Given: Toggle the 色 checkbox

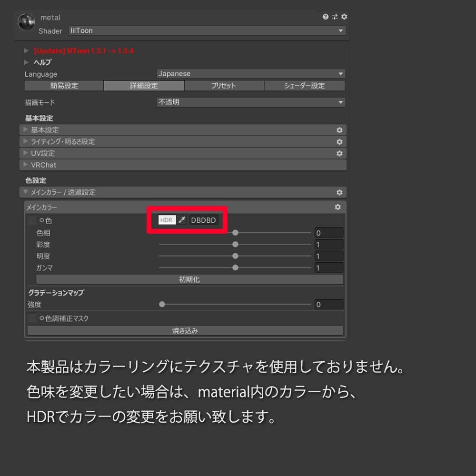Looking at the screenshot, I should coord(31,220).
